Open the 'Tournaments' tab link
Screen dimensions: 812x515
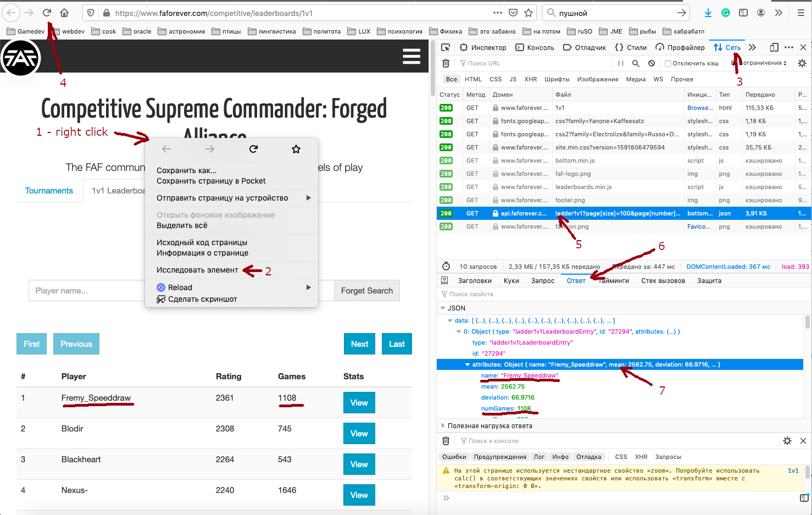(49, 191)
